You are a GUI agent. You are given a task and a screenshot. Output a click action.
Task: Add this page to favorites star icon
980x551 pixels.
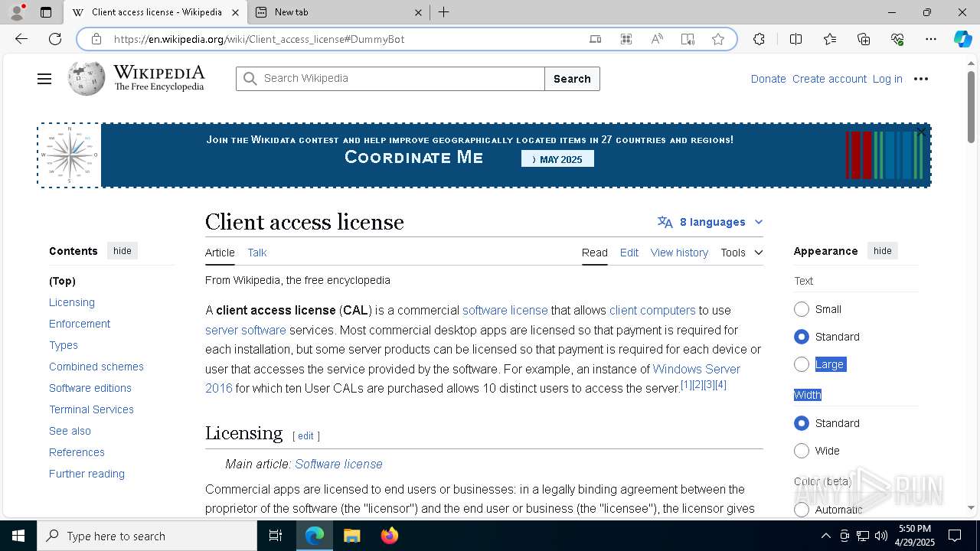click(x=718, y=39)
